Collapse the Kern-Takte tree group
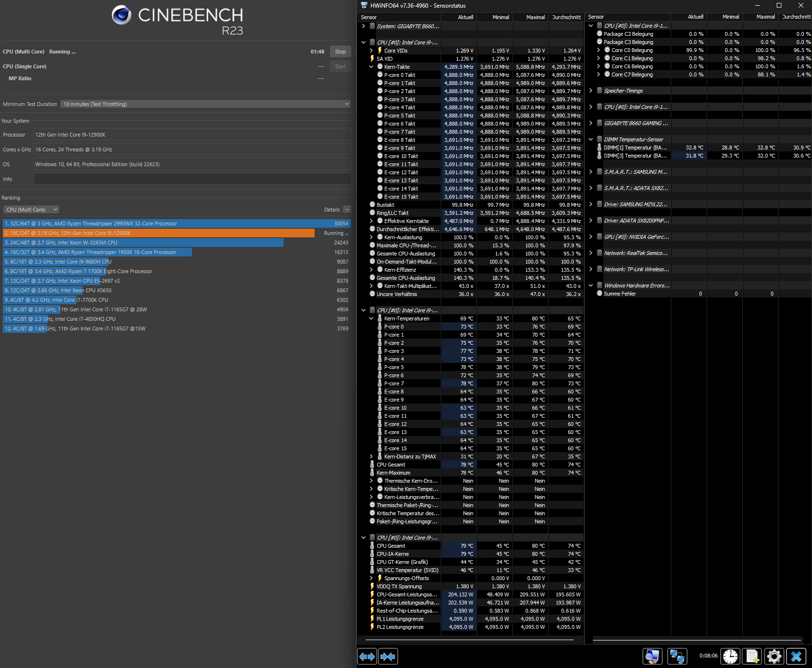 pos(371,67)
